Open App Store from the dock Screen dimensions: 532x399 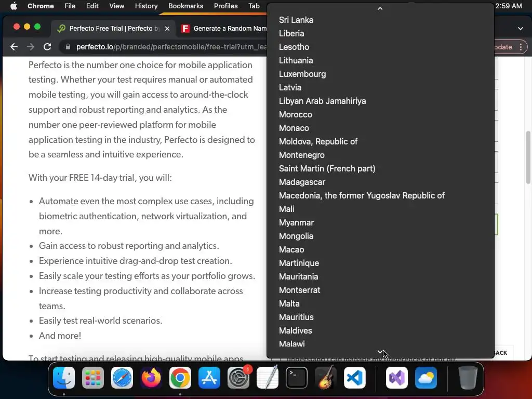tap(209, 378)
